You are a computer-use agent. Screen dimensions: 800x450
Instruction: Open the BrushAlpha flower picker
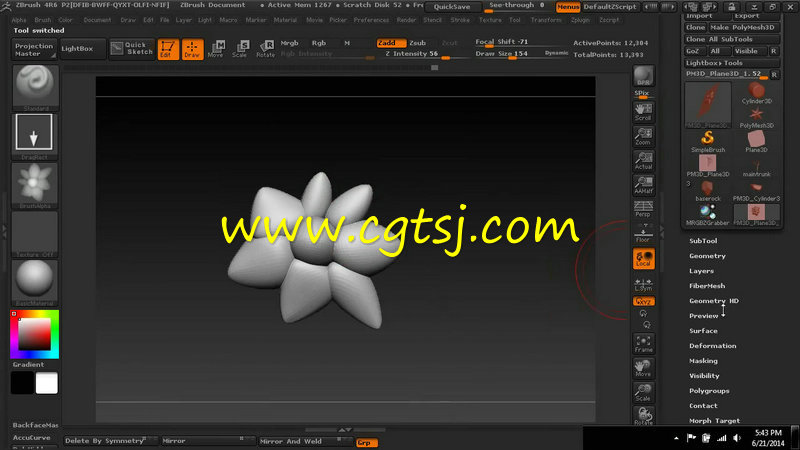pyautogui.click(x=35, y=185)
